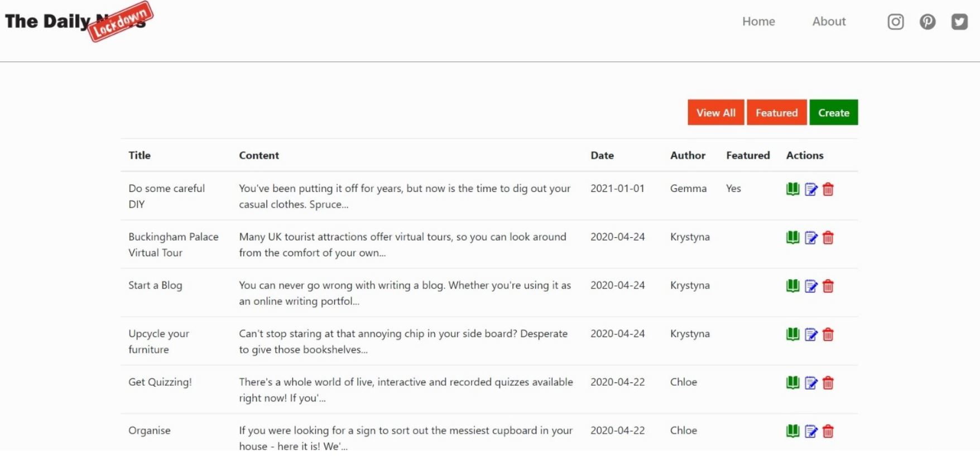Edit the 'Start a Blog' post

click(x=811, y=286)
